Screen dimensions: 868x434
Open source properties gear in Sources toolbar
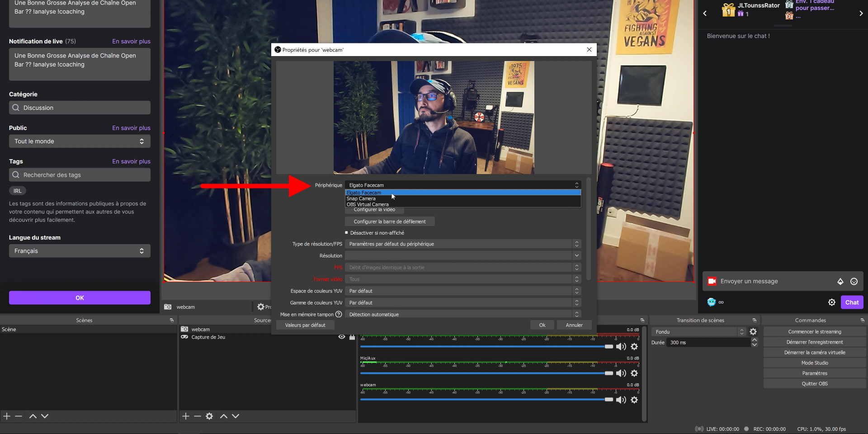coord(209,416)
